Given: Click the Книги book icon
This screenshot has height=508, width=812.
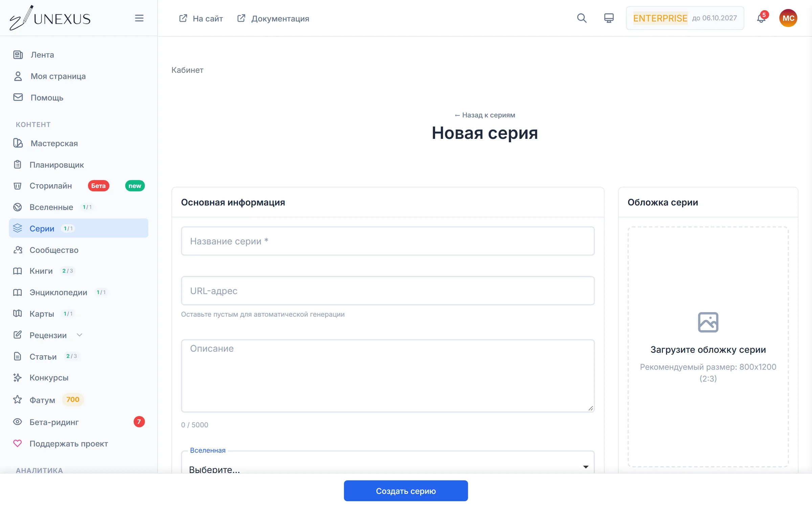Looking at the screenshot, I should point(18,271).
